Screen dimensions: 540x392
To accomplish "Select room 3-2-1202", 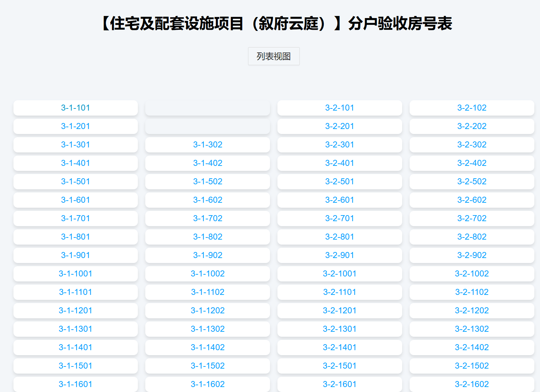I will [472, 310].
